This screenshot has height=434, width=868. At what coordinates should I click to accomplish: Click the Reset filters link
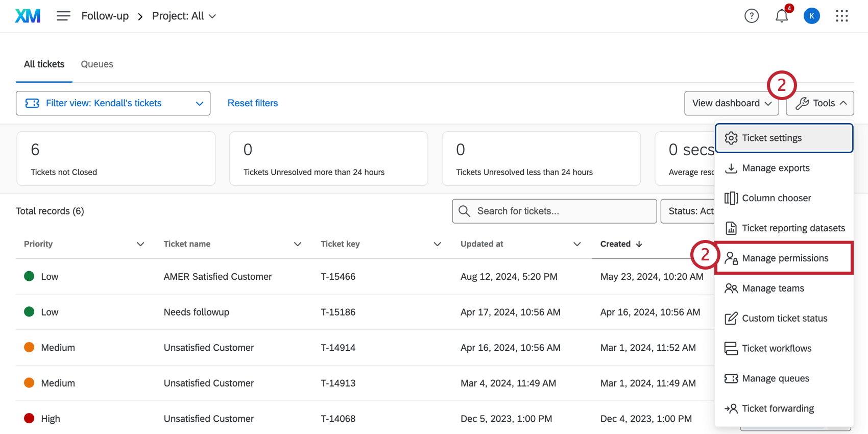(x=253, y=103)
